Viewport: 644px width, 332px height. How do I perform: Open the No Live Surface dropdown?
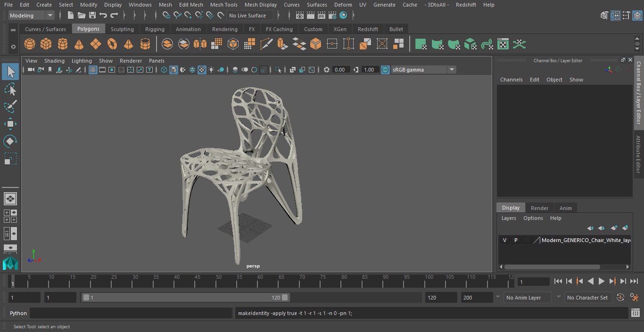pyautogui.click(x=249, y=16)
